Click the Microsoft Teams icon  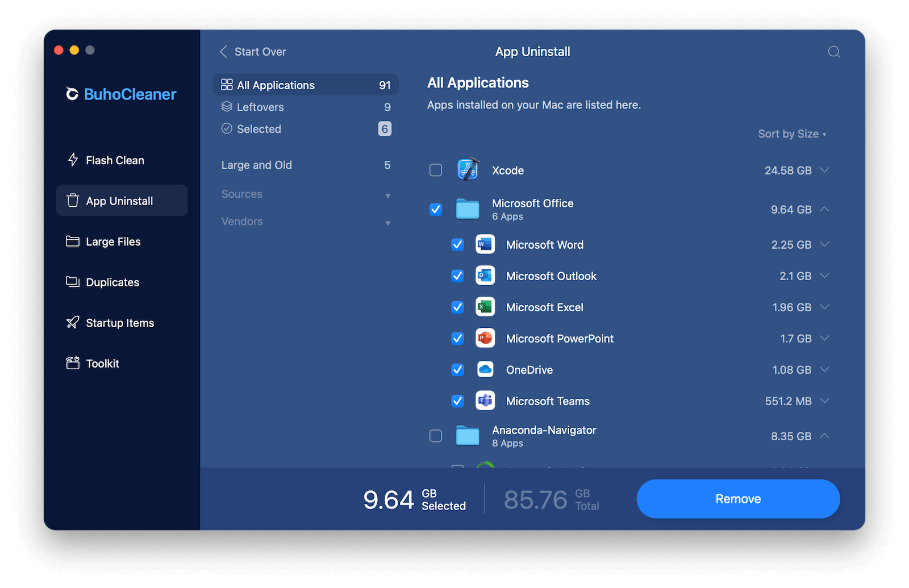[x=485, y=401]
